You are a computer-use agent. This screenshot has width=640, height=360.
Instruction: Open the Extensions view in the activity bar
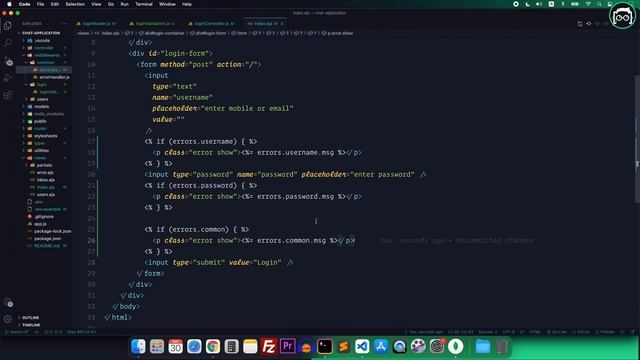click(x=8, y=96)
